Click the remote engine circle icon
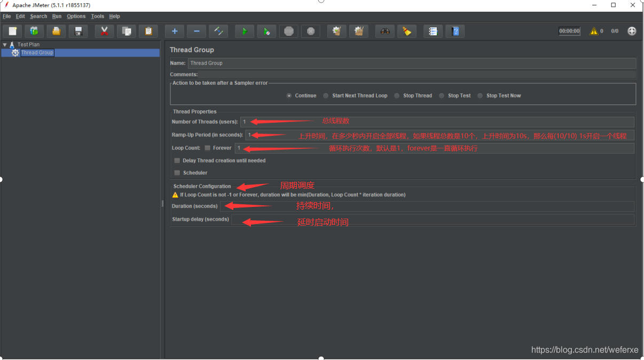 pos(632,31)
